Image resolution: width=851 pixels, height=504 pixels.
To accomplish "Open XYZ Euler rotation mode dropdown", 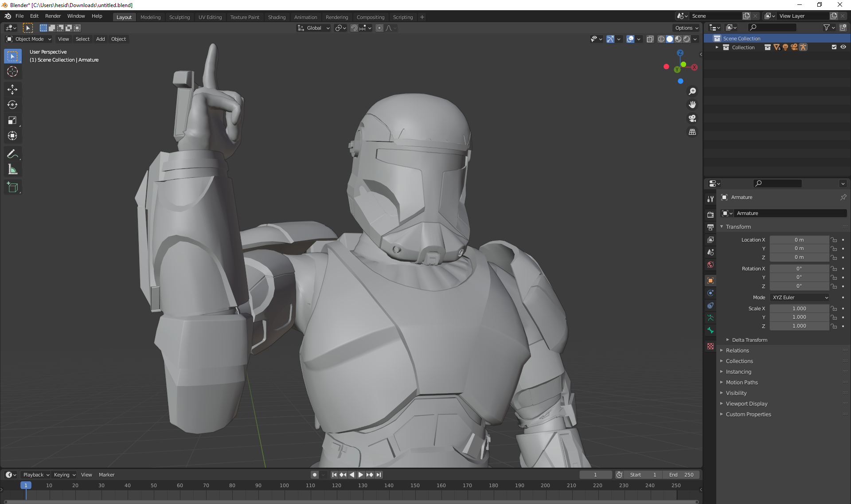I will click(x=800, y=297).
